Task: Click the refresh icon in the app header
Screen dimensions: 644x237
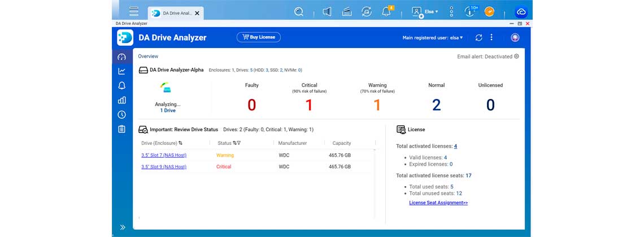Action: (x=478, y=37)
